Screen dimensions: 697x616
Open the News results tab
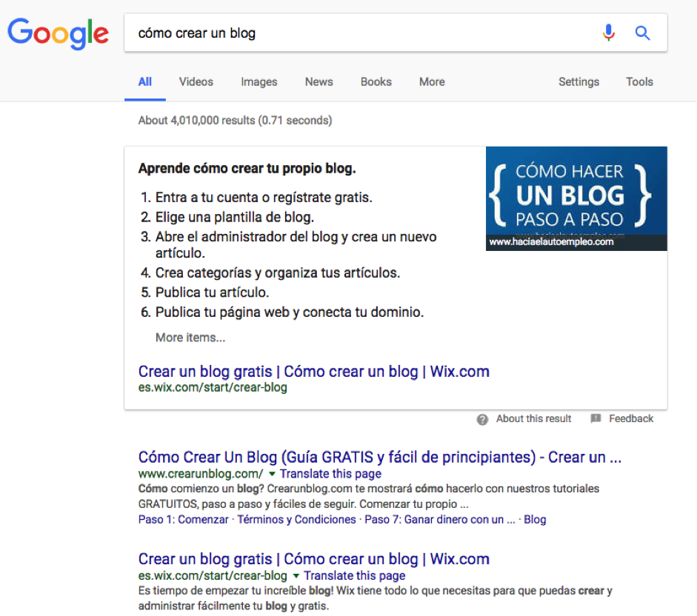[319, 82]
